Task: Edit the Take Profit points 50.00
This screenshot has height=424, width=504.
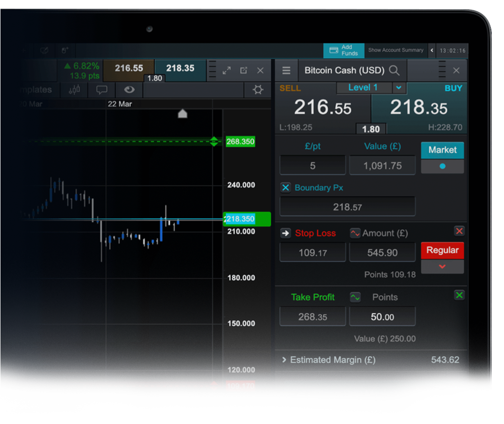Action: [382, 316]
